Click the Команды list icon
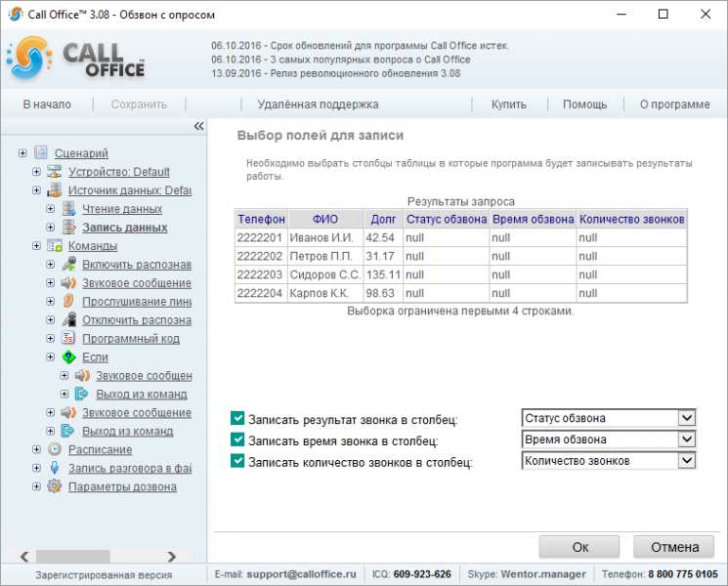Image resolution: width=728 pixels, height=586 pixels. coord(55,245)
